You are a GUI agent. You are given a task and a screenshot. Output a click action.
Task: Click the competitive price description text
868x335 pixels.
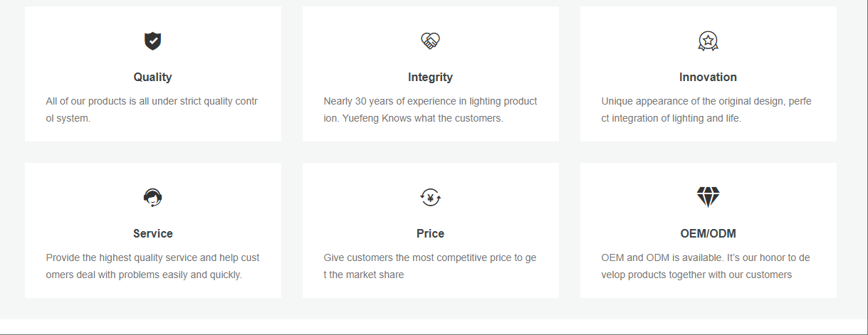pyautogui.click(x=430, y=266)
